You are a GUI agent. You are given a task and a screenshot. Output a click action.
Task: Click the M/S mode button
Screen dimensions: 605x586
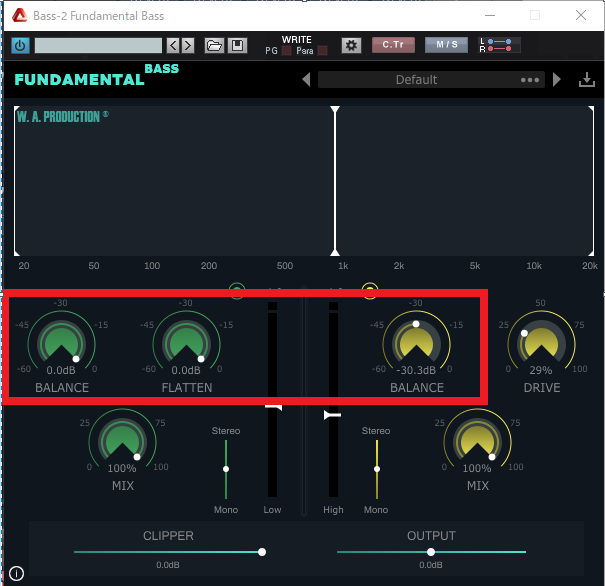pos(446,45)
